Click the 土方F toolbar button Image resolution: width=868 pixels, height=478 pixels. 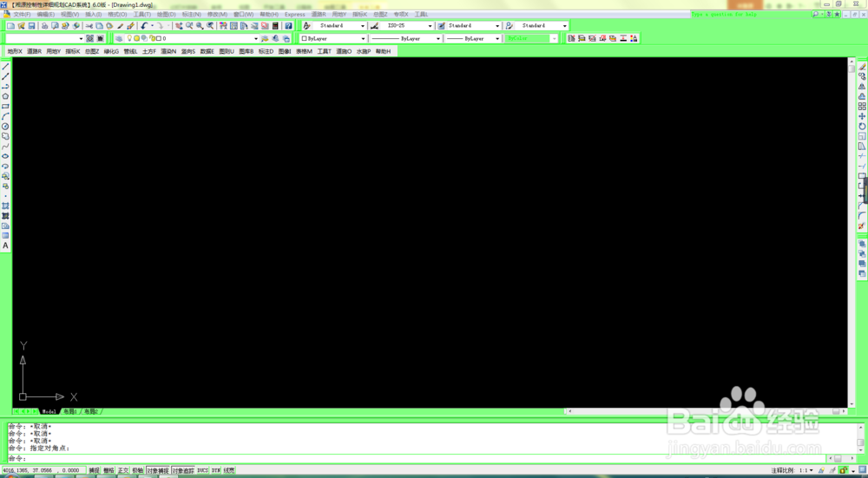(149, 51)
